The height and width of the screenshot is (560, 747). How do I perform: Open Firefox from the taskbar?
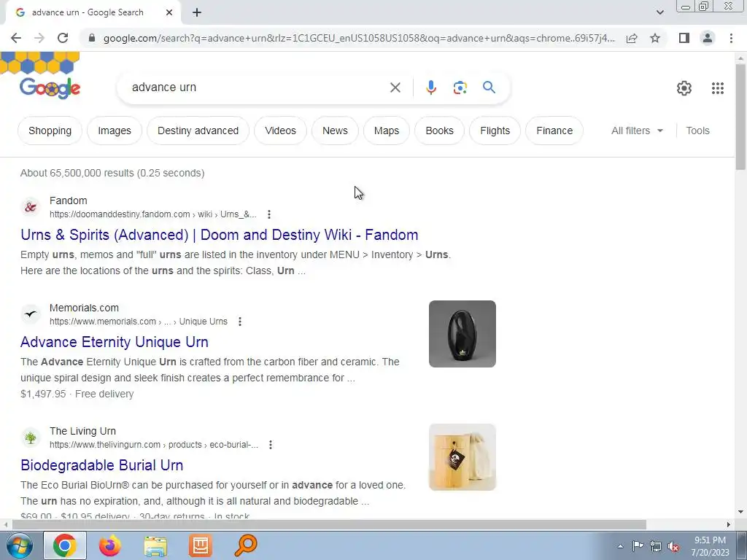[x=110, y=545]
